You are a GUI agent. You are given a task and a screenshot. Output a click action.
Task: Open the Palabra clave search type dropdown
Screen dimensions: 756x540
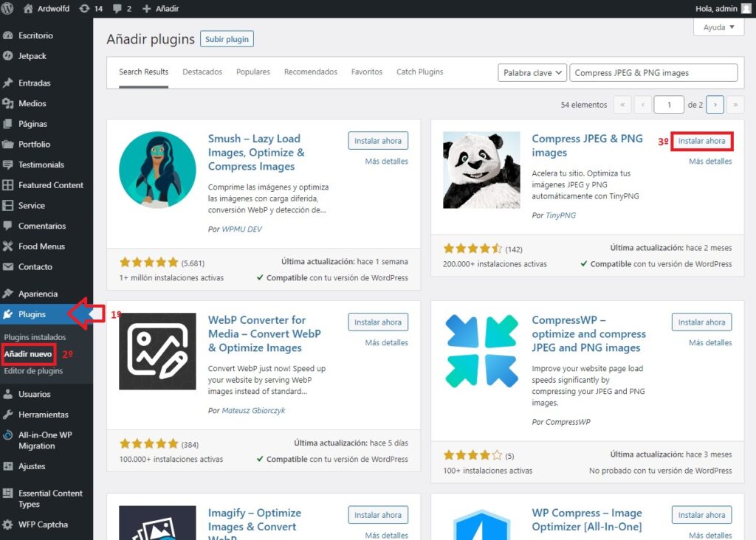coord(532,73)
